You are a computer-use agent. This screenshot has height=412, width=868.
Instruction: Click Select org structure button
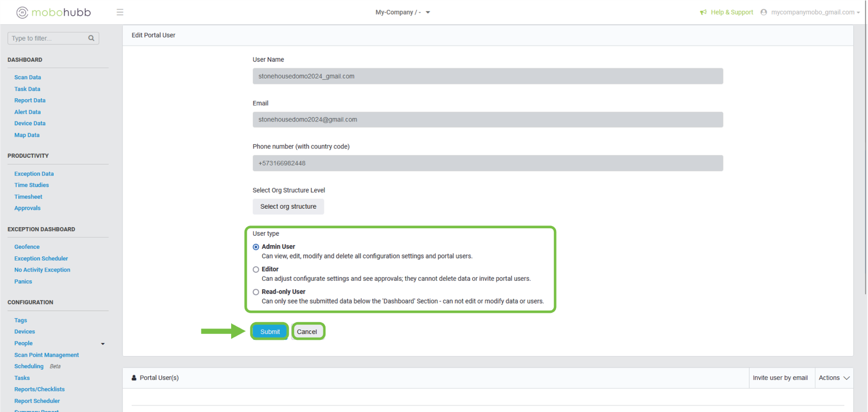[288, 207]
